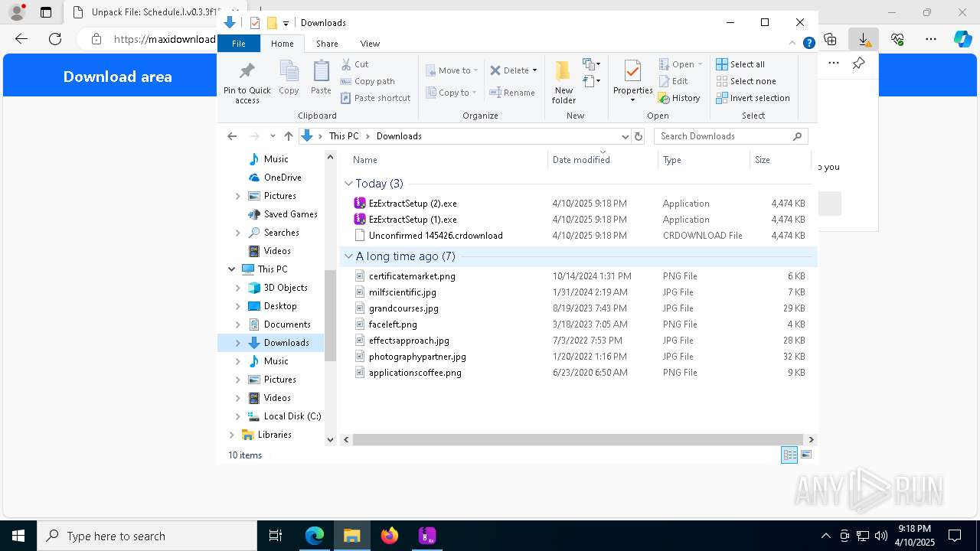
Task: Open notification center on taskbar
Action: 955,536
